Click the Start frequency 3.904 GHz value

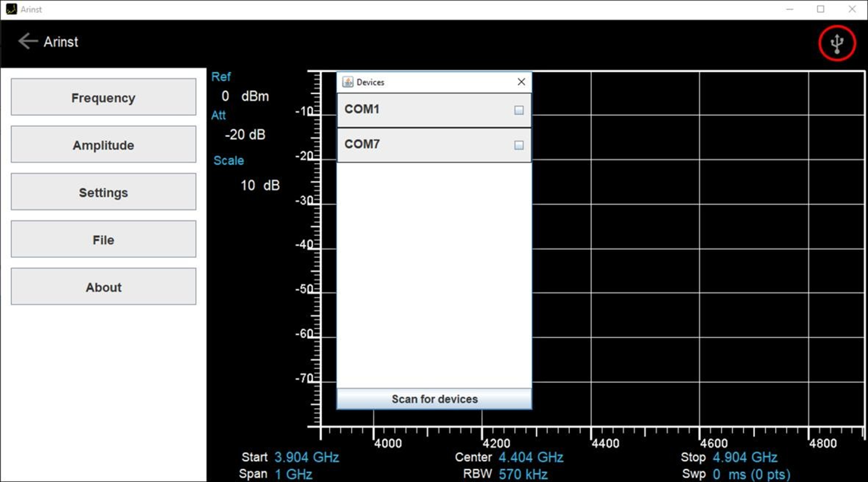click(x=306, y=458)
